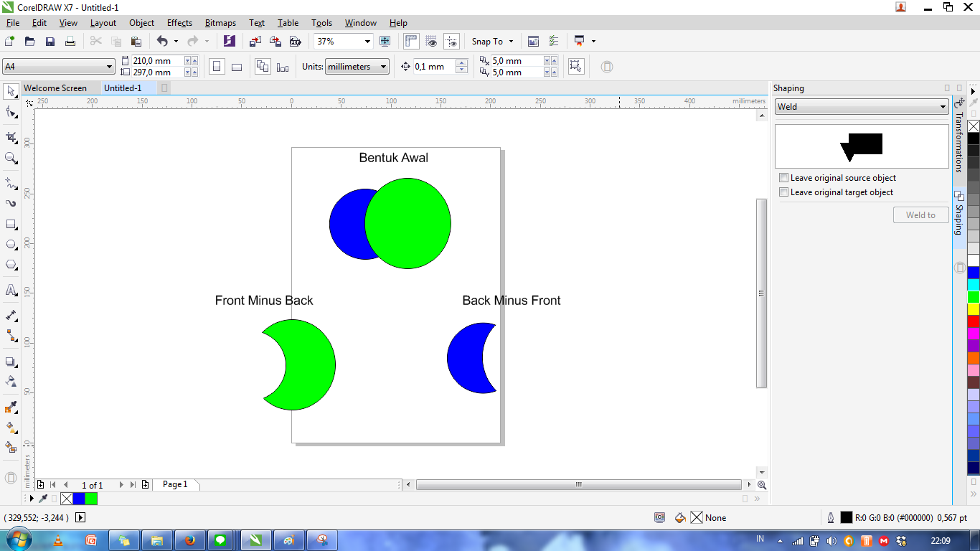Select the Ellipse tool
Screen dimensions: 980x551
(10, 243)
